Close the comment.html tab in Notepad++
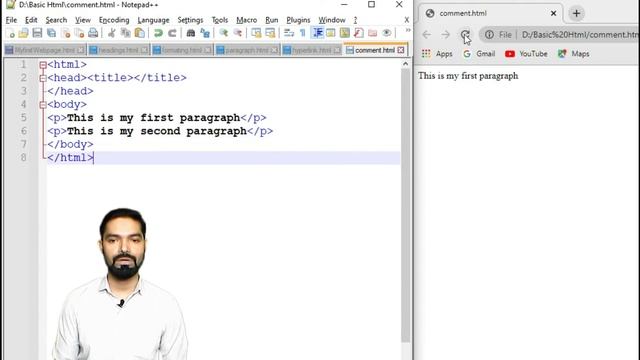This screenshot has height=360, width=640. 401,50
